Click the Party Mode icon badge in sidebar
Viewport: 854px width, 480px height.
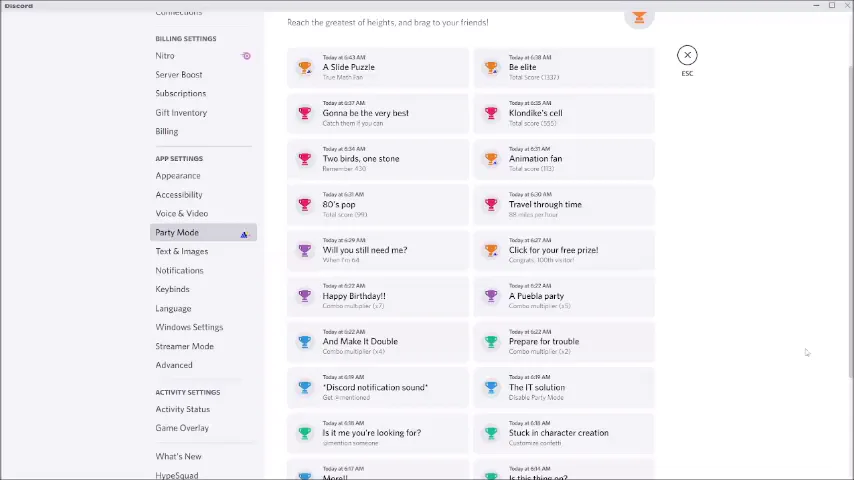[245, 234]
